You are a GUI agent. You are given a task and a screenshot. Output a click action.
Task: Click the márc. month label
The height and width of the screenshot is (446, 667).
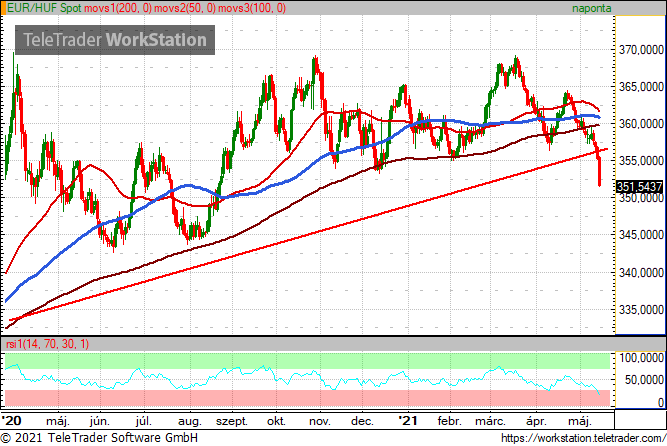[490, 421]
